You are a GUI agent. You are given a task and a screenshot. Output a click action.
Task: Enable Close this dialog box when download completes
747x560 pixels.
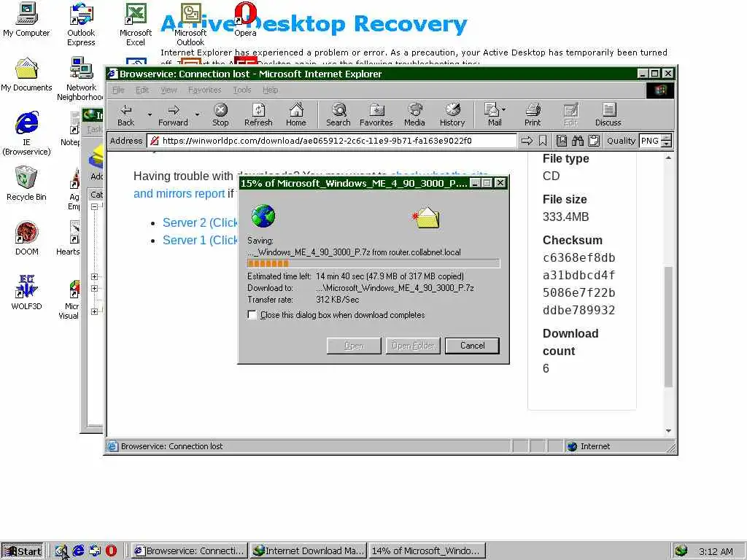coord(252,315)
